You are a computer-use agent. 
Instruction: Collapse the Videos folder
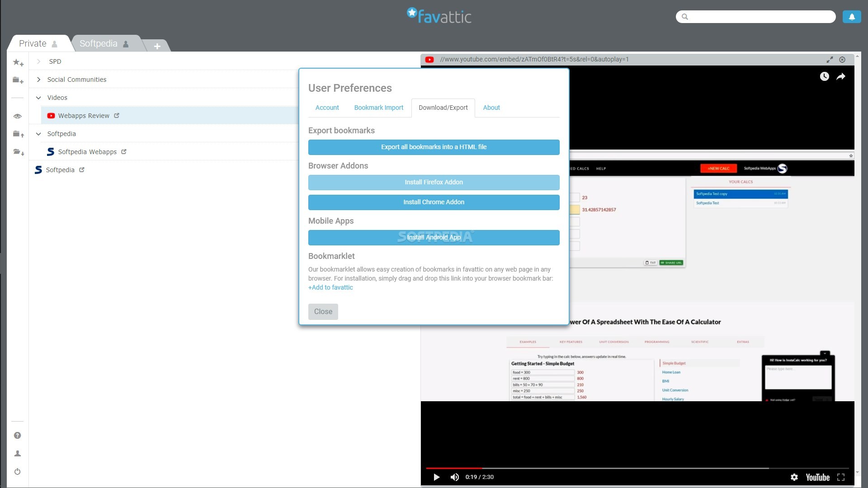coord(38,98)
